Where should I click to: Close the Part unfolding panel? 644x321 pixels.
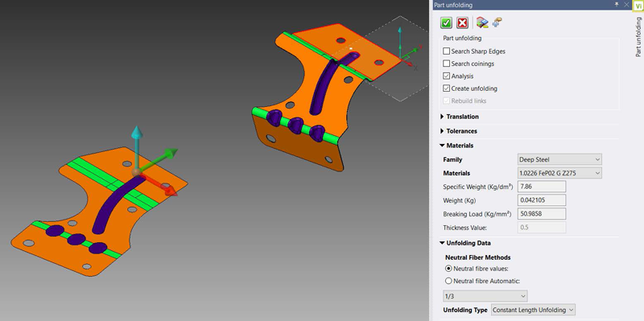click(626, 5)
